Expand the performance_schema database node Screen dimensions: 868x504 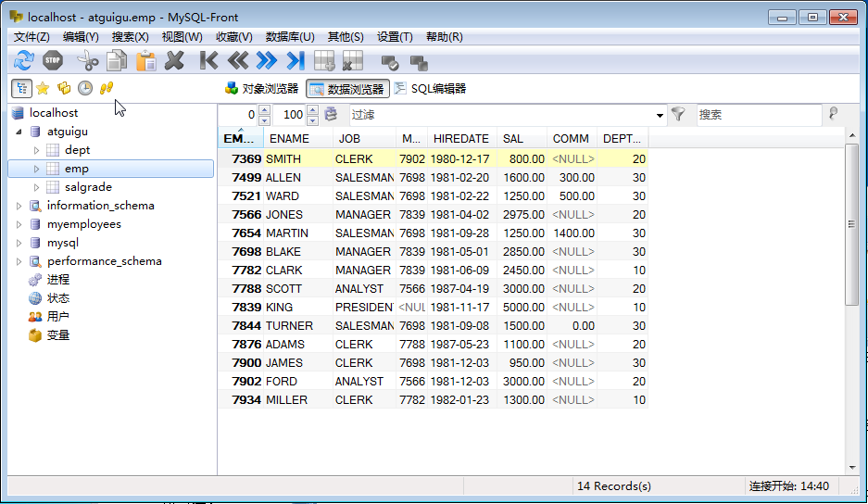click(19, 261)
